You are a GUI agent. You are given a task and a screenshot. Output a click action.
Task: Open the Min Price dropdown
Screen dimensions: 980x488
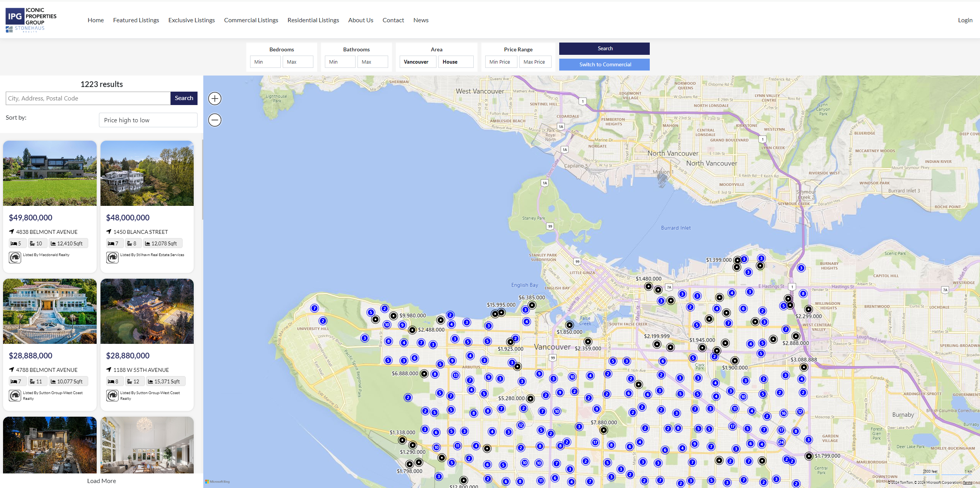pyautogui.click(x=501, y=62)
